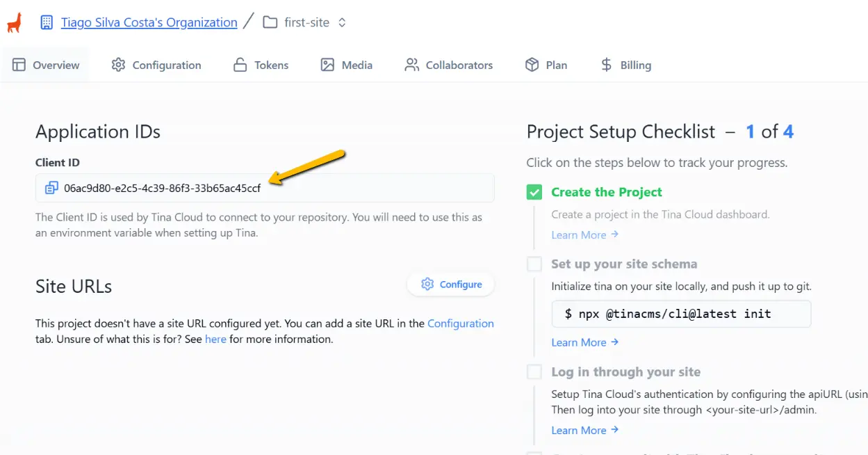Click the Media image icon
Image resolution: width=868 pixels, height=455 pixels.
(327, 65)
